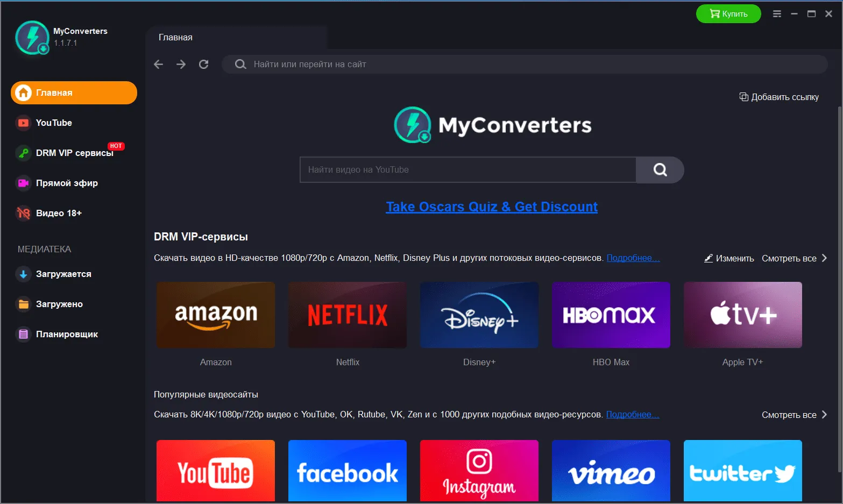Click the Apple TV+ caption under tile
The height and width of the screenshot is (504, 843).
click(x=743, y=362)
